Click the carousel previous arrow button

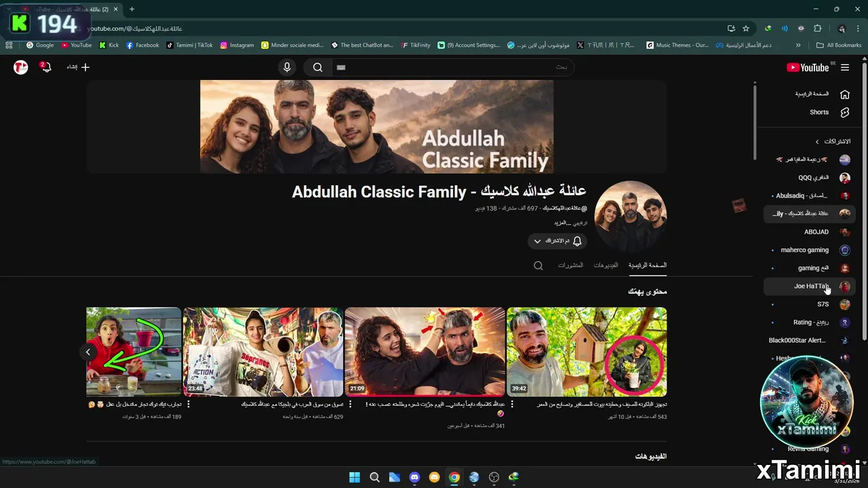click(88, 352)
